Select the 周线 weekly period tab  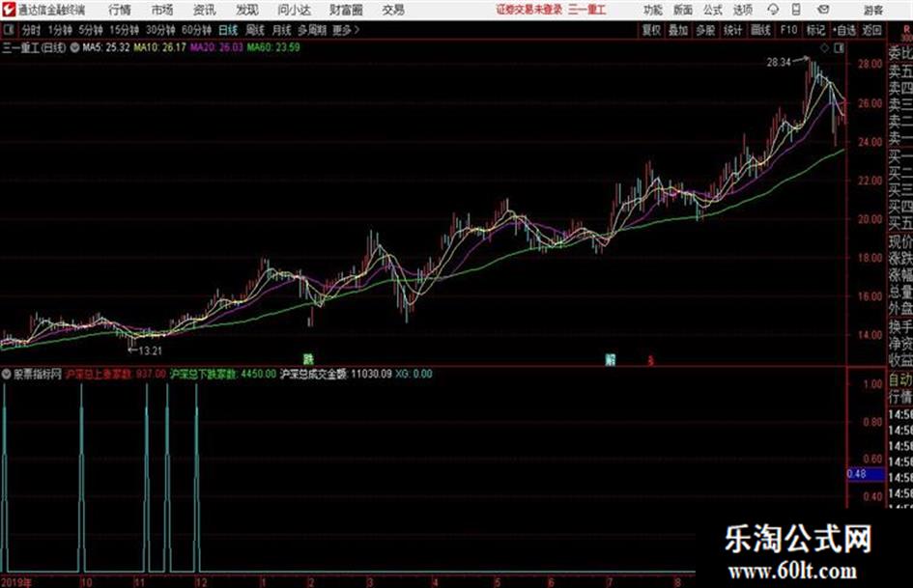click(x=254, y=30)
